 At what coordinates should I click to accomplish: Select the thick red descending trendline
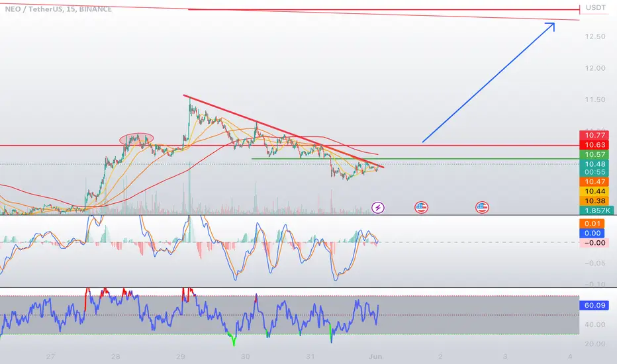click(x=283, y=132)
